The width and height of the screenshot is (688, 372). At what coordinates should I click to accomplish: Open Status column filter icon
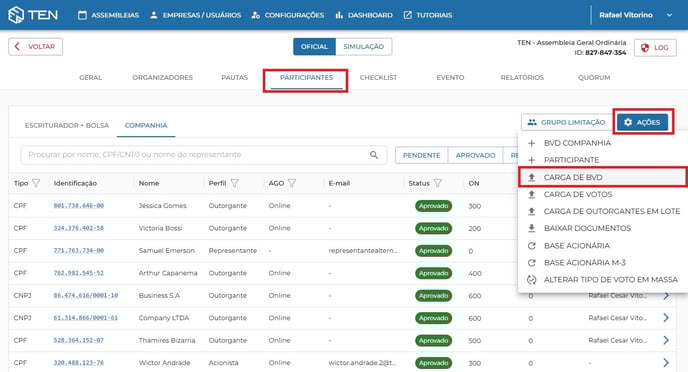tap(437, 183)
